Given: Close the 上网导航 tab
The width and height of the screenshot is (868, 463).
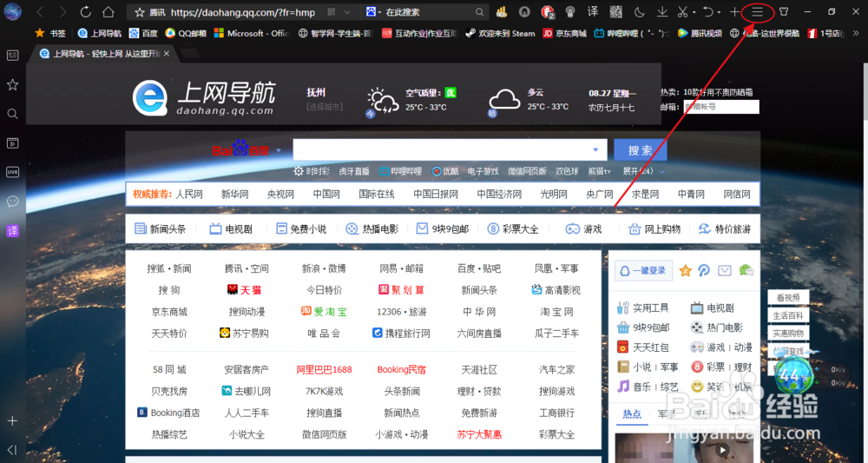Looking at the screenshot, I should pyautogui.click(x=167, y=54).
